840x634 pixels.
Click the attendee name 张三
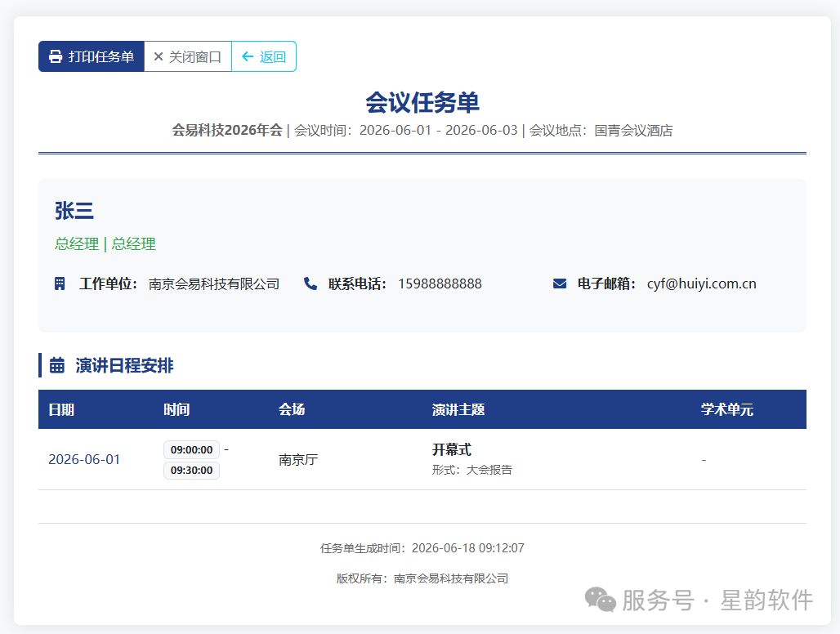tap(74, 211)
